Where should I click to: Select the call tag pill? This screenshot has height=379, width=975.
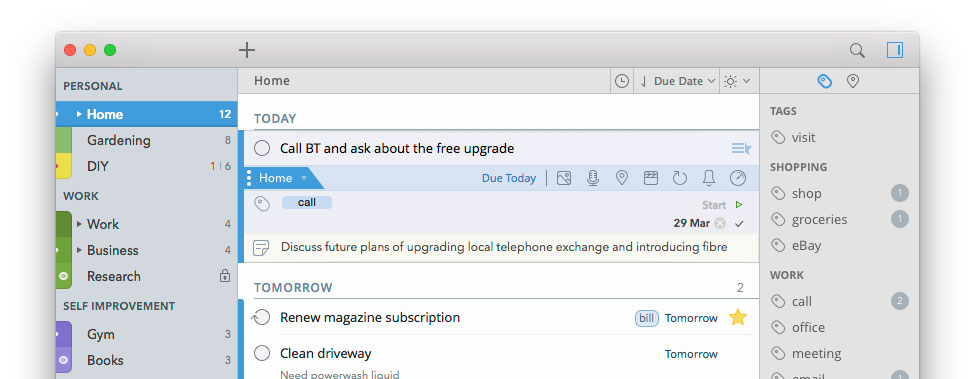pos(307,203)
